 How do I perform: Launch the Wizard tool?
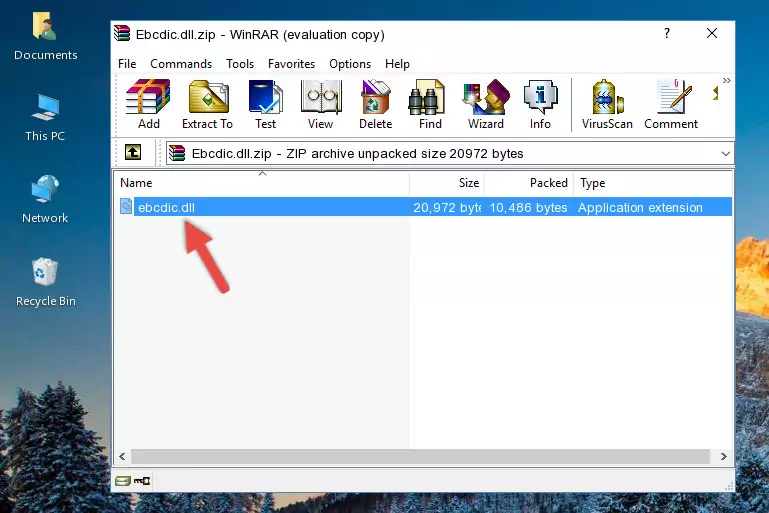(486, 104)
